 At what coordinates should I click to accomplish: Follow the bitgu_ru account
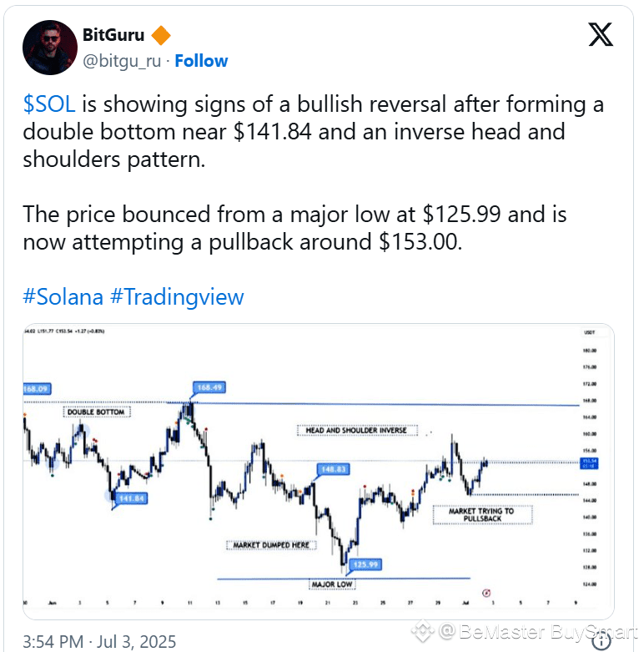(x=201, y=61)
